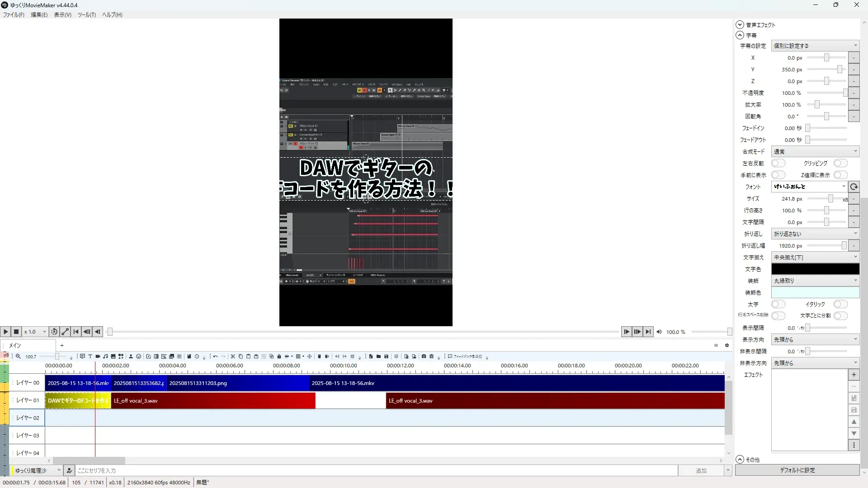Click the デフォルトに設定 button
Viewport: 868px width, 488px height.
(x=797, y=470)
